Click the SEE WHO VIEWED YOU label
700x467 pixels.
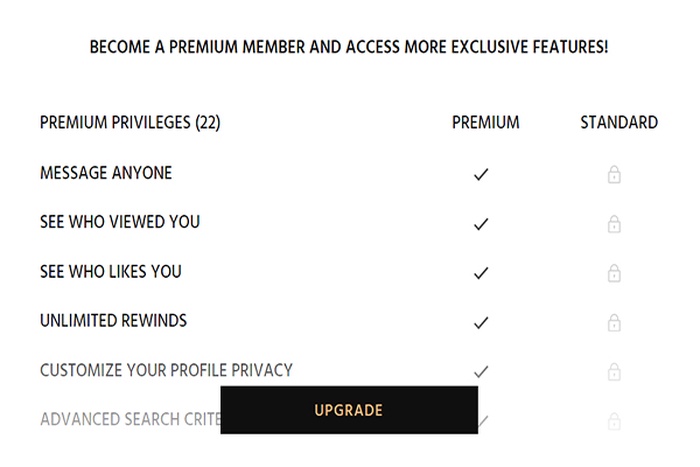point(120,222)
